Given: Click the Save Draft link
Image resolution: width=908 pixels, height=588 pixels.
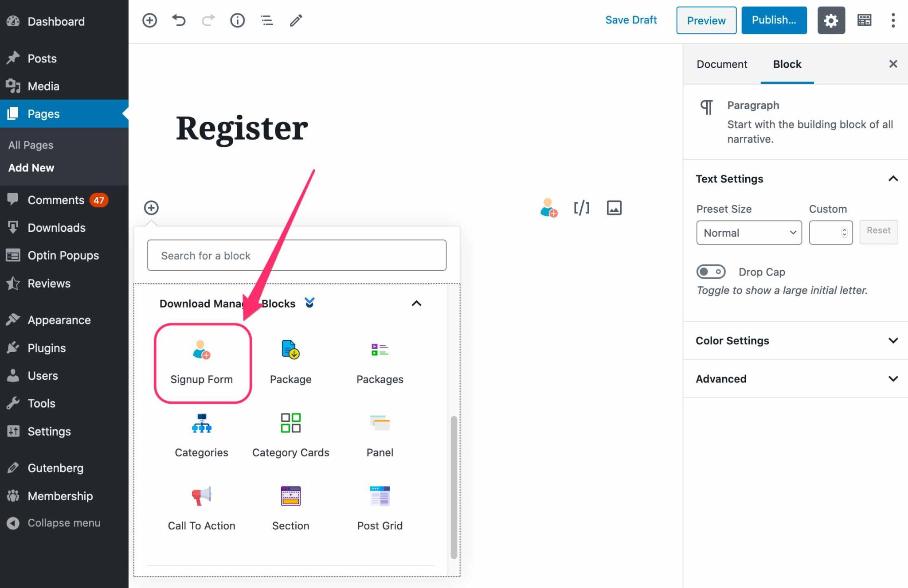Looking at the screenshot, I should coord(631,20).
